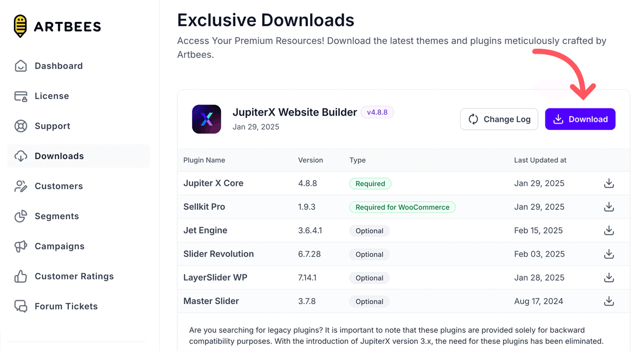This screenshot has height=351, width=644.
Task: Click the Optional badge in LayerSlider WP row
Action: coord(369,278)
